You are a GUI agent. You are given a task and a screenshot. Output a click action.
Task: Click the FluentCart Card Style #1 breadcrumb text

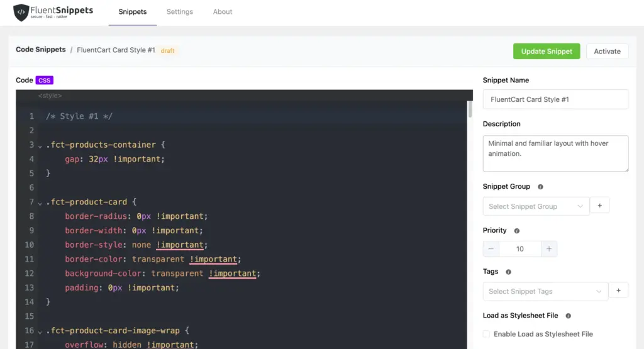coord(116,50)
